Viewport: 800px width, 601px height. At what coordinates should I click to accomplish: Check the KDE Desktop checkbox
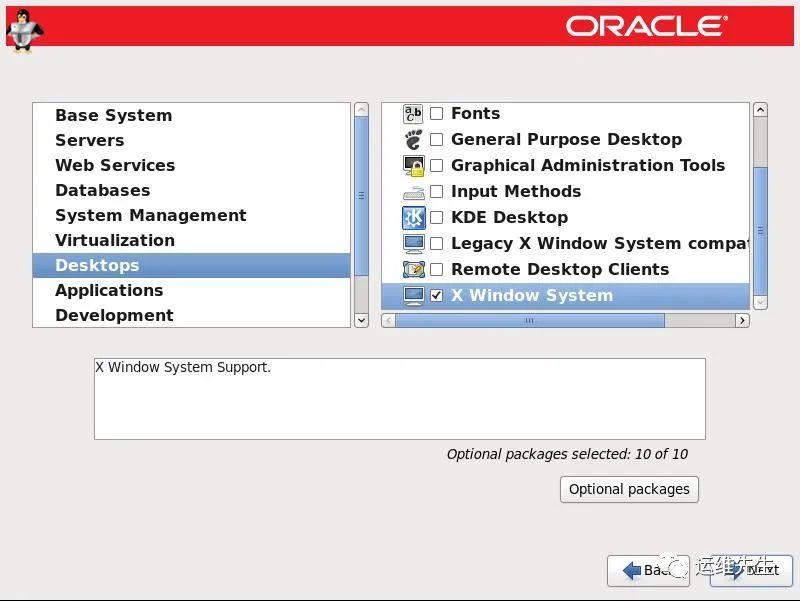(x=436, y=217)
